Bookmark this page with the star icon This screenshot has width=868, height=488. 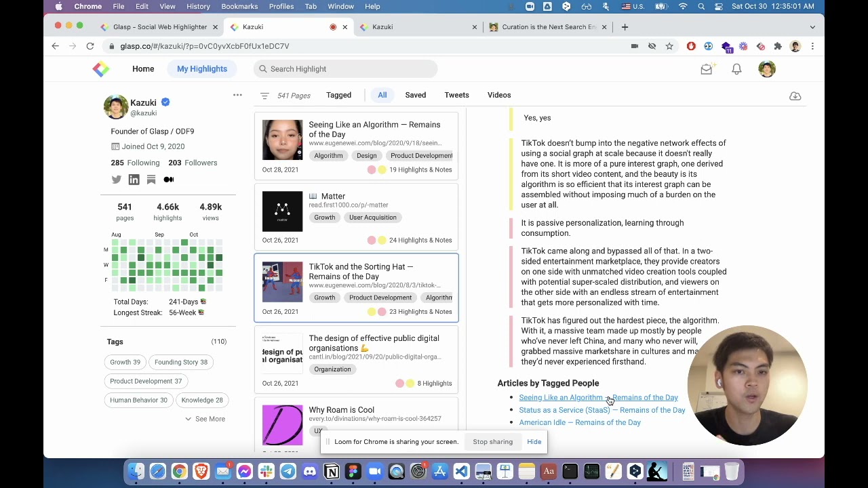pyautogui.click(x=669, y=46)
